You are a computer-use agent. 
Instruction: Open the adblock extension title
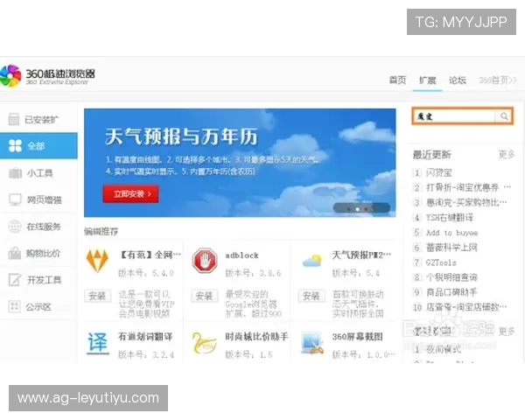[241, 255]
